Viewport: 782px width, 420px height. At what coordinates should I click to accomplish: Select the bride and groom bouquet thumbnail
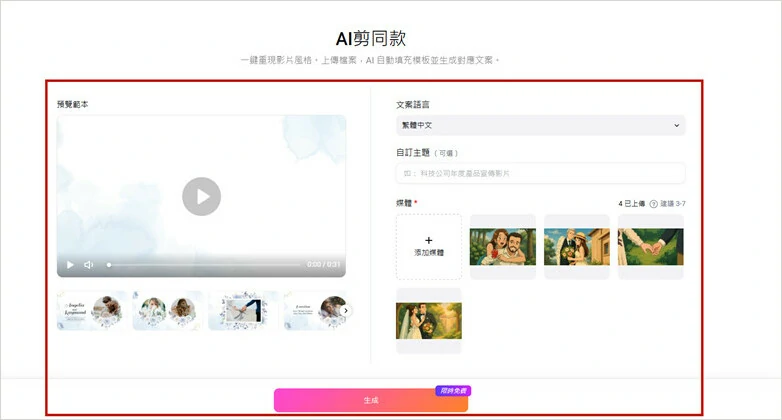coord(429,321)
